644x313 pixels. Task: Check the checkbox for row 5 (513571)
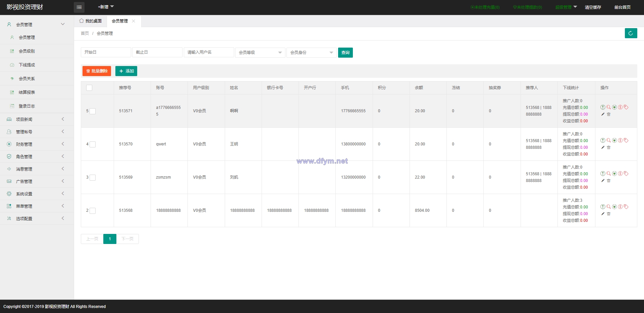pos(93,111)
